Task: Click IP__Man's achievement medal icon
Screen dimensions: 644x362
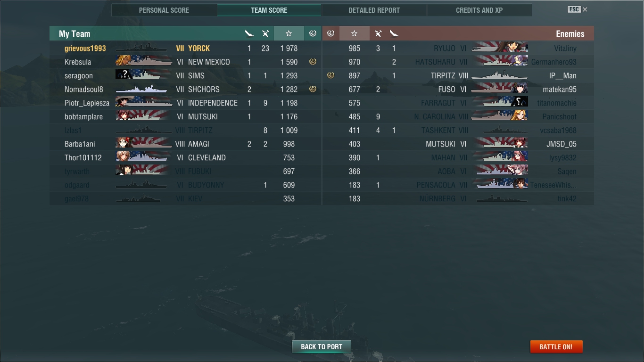Action: point(331,75)
